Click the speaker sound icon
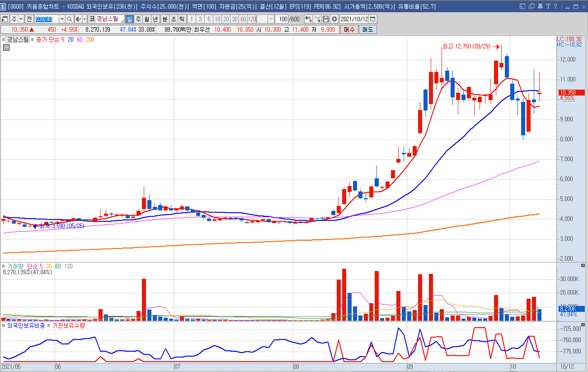Viewport: 588px width, 372px height. [78, 19]
